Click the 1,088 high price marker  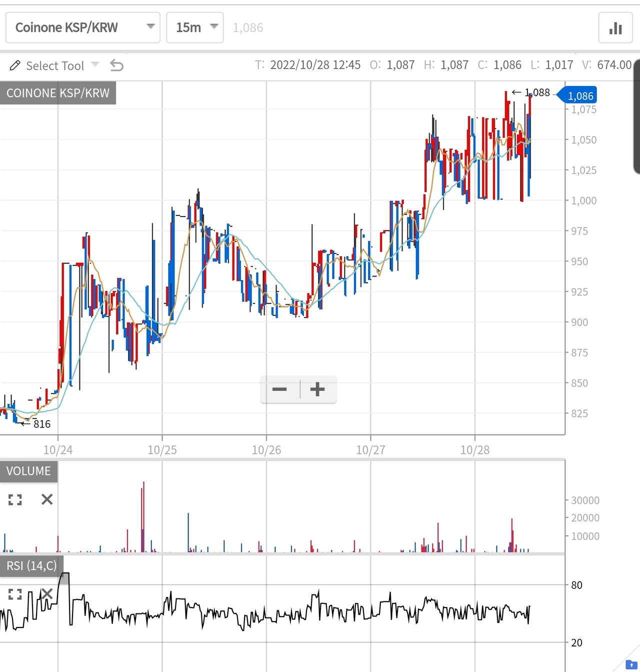coord(531,92)
